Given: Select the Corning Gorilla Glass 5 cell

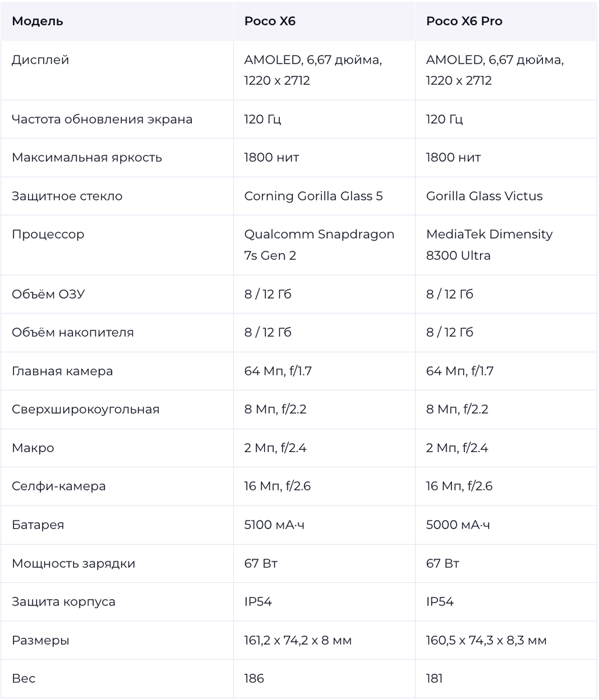Looking at the screenshot, I should [314, 196].
